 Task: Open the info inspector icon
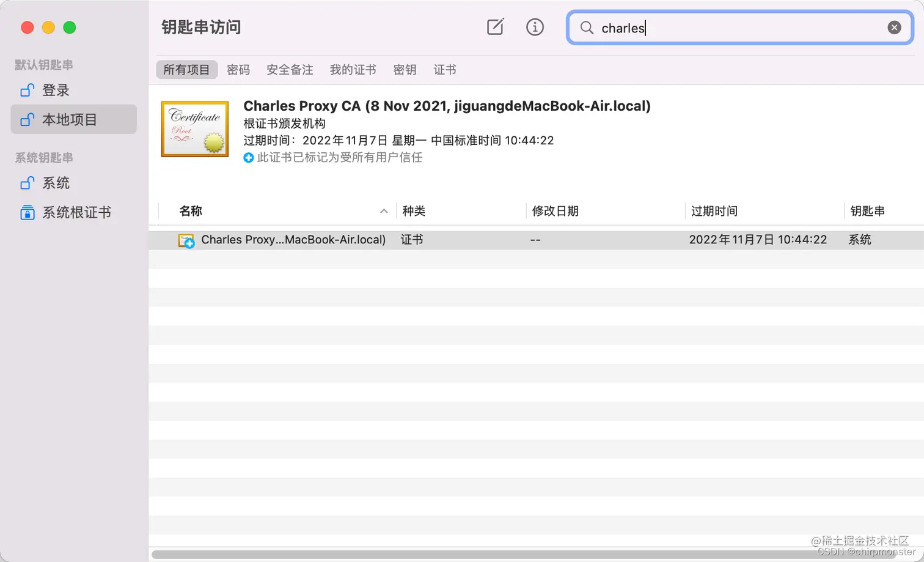click(x=535, y=27)
